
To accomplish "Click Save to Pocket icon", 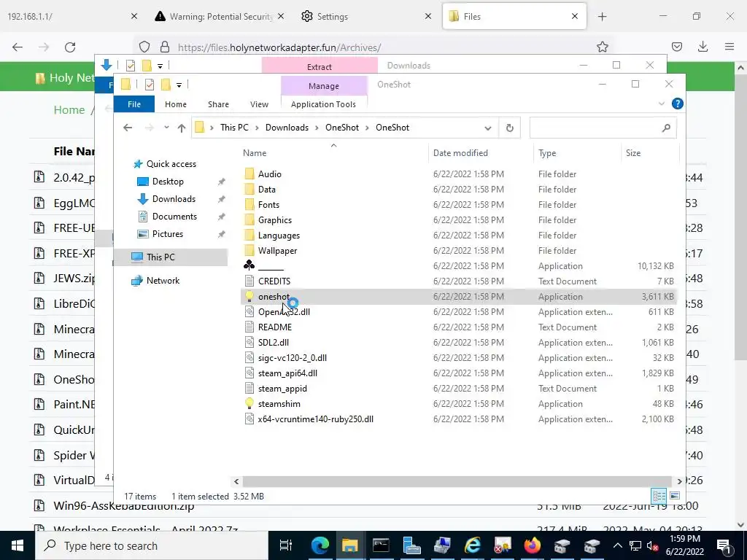I will pos(676,47).
